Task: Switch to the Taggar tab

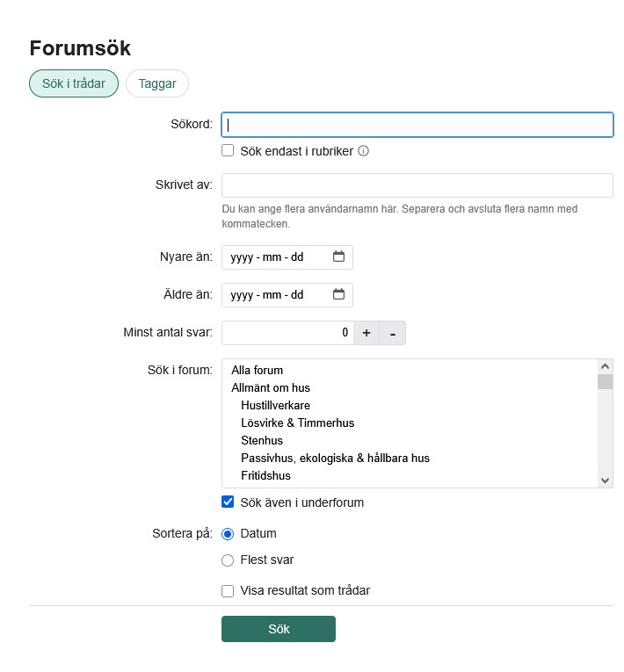Action: point(157,83)
